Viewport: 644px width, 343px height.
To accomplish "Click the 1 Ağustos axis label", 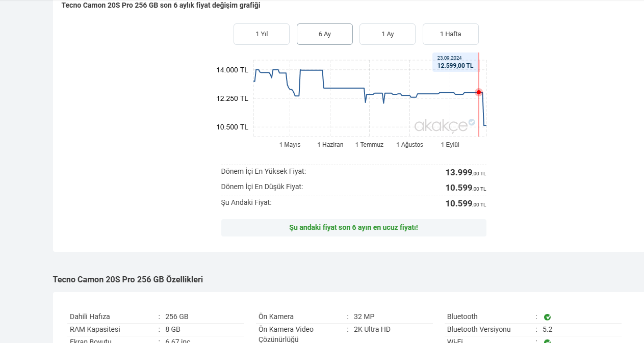I will (409, 145).
